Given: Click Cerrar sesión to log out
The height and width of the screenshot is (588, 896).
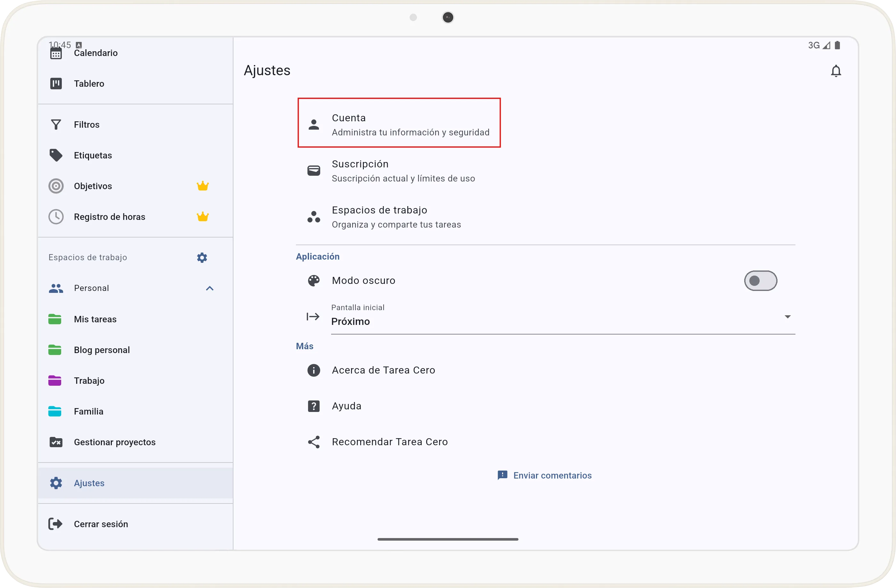Looking at the screenshot, I should point(101,524).
